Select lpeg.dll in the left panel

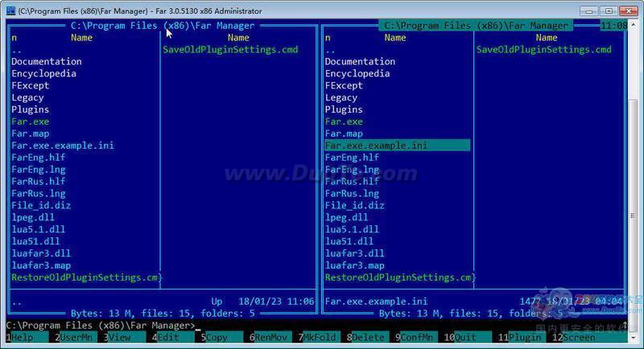pyautogui.click(x=33, y=217)
